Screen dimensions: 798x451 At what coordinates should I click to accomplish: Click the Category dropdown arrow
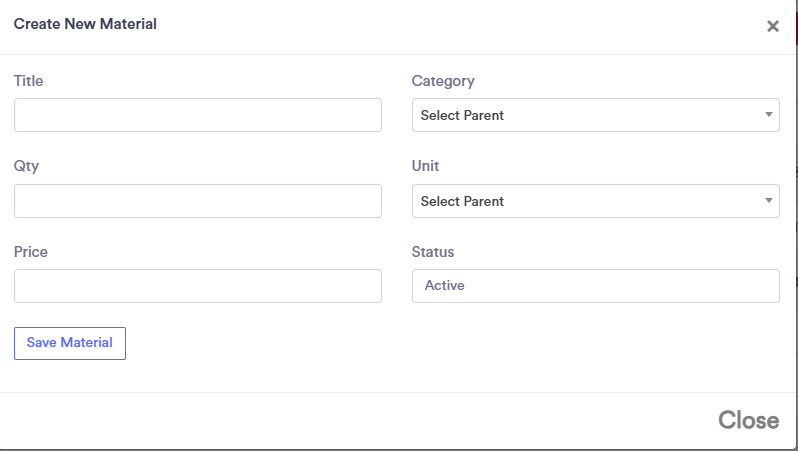coord(768,115)
